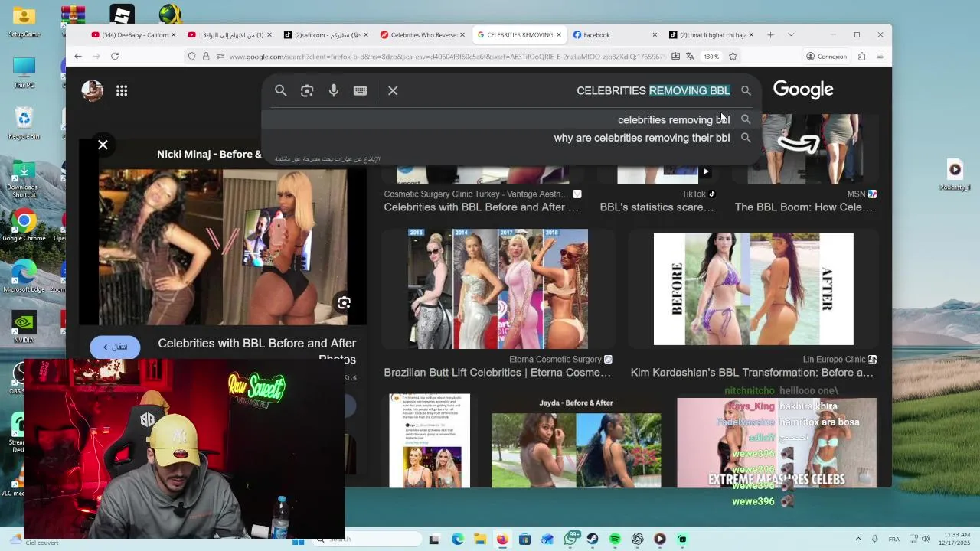Image resolution: width=980 pixels, height=551 pixels.
Task: Click the Firefox address bar URL
Action: point(448,56)
